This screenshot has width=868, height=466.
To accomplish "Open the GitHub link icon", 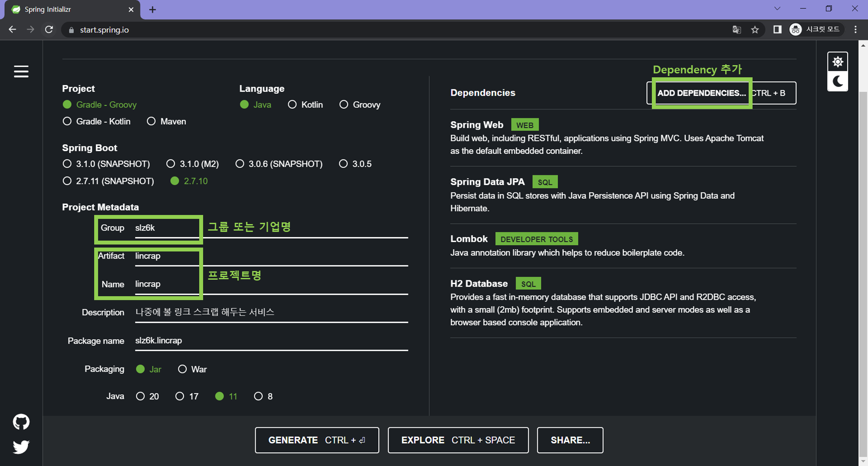I will click(x=21, y=422).
